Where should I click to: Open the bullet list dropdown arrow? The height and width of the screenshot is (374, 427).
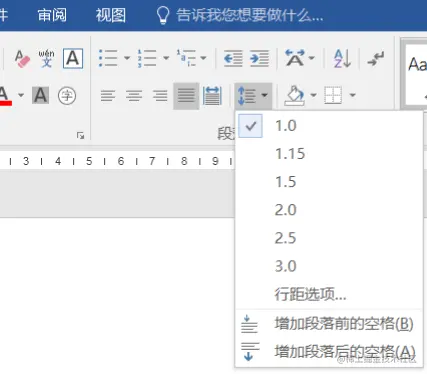[x=127, y=58]
